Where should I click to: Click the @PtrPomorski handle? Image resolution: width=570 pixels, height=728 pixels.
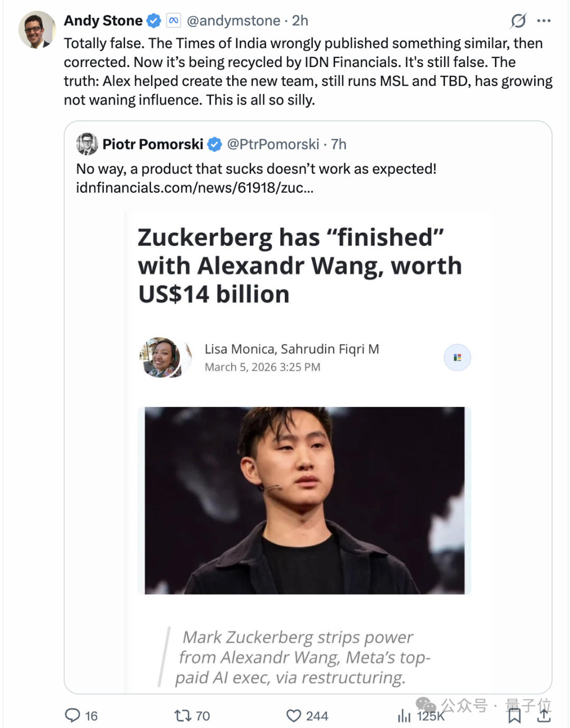[273, 144]
